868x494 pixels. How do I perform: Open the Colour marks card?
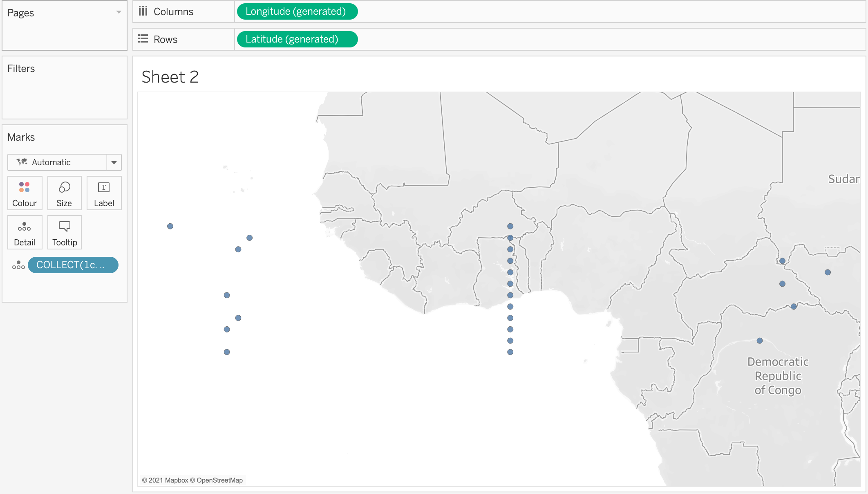click(x=25, y=193)
